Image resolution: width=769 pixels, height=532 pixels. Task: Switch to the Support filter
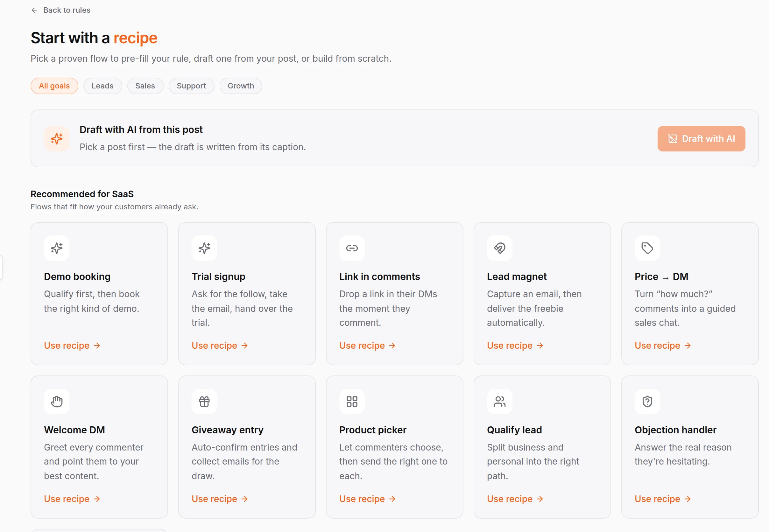[x=191, y=86]
